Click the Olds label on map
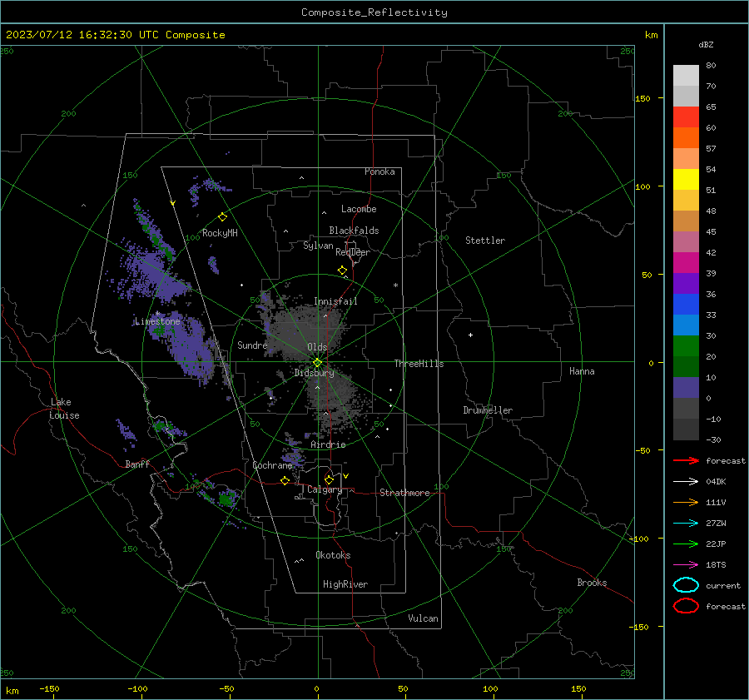749x700 pixels. 317,347
